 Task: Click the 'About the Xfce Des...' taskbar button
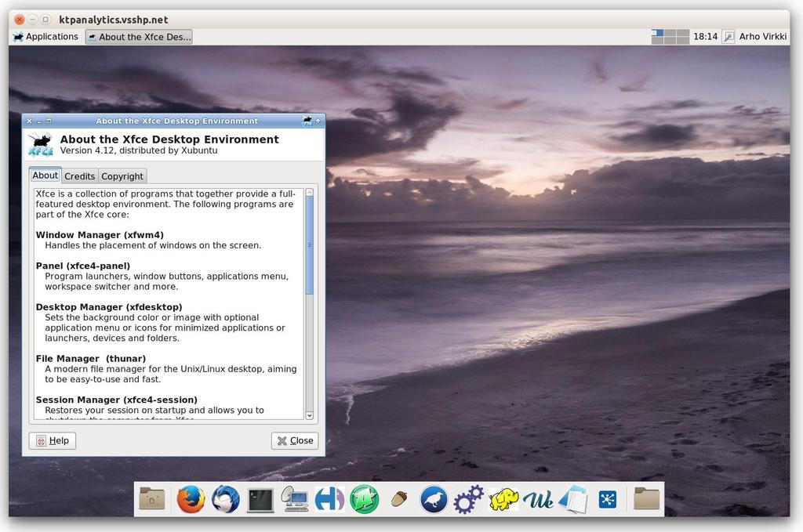[139, 37]
